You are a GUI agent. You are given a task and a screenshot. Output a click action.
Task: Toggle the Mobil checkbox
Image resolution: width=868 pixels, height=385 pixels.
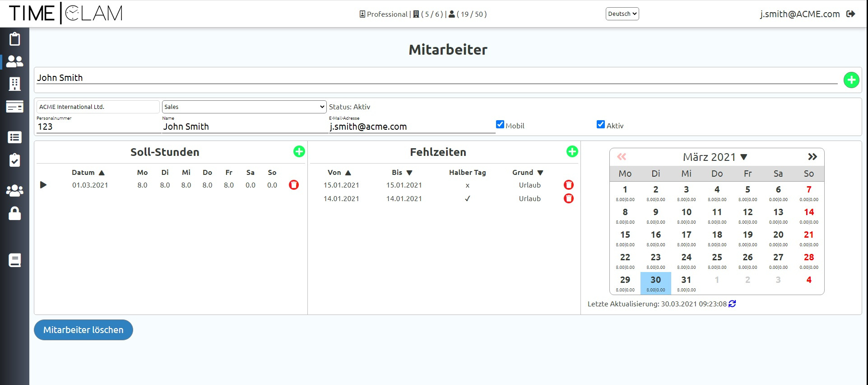coord(500,124)
